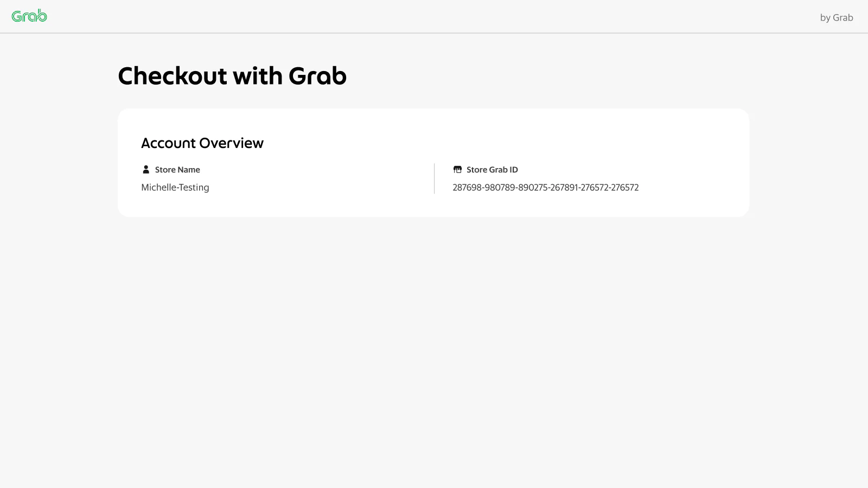Click "Testing" in the store name value
Screen dimensions: 868x488
(194, 188)
